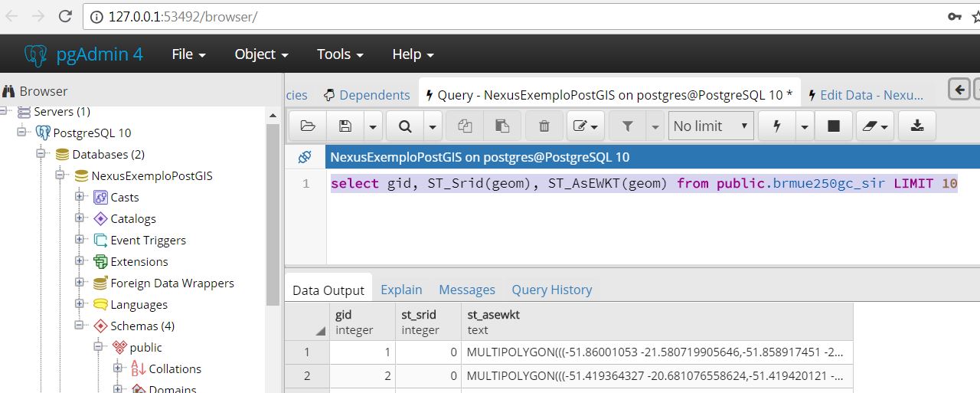Collapse the Databases (2) node

coord(42,154)
